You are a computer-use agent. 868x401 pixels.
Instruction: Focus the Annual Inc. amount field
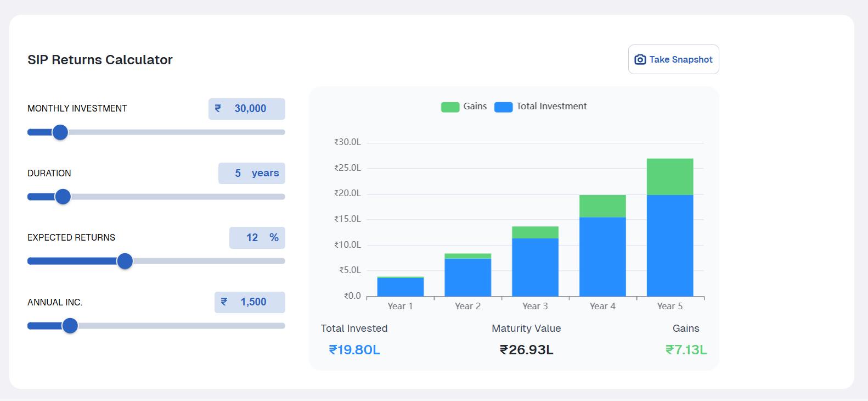coord(253,302)
